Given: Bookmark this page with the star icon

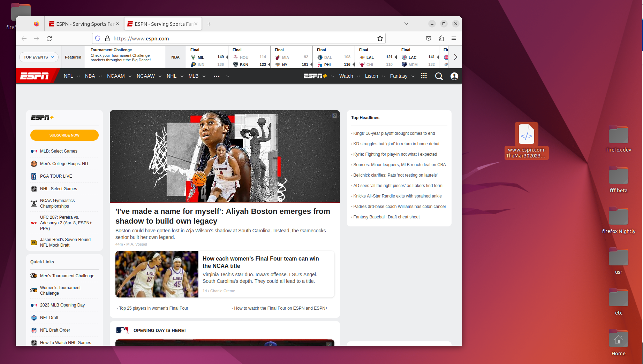Looking at the screenshot, I should 380,38.
